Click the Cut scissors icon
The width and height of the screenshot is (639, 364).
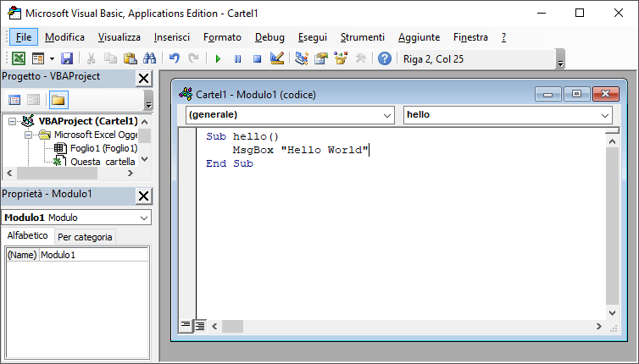(x=91, y=58)
